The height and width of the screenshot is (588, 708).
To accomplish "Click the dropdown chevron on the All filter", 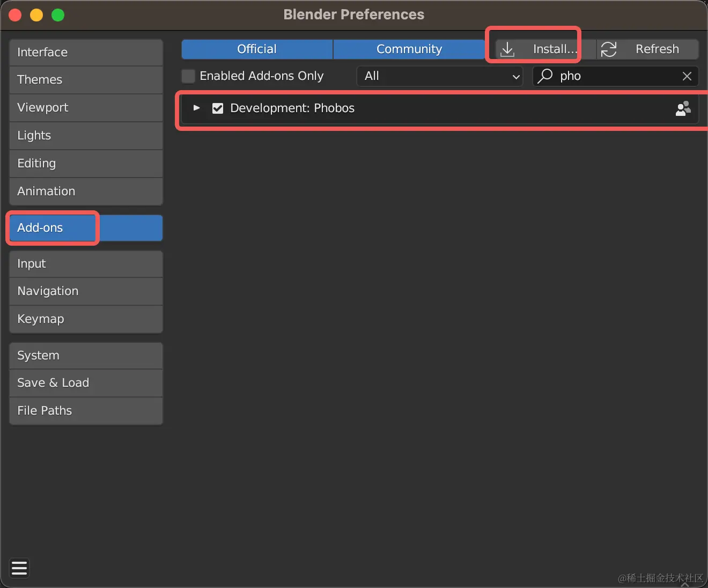I will [x=515, y=76].
